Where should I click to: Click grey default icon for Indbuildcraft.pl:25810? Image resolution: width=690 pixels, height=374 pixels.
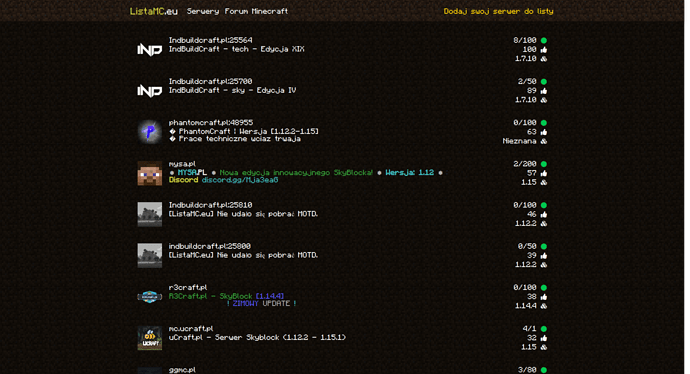(x=150, y=214)
